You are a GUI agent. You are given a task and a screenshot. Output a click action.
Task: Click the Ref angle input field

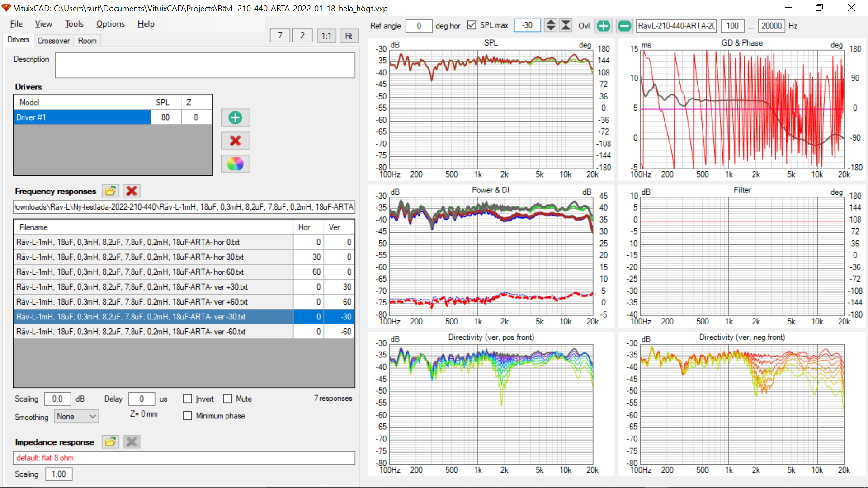(x=419, y=26)
